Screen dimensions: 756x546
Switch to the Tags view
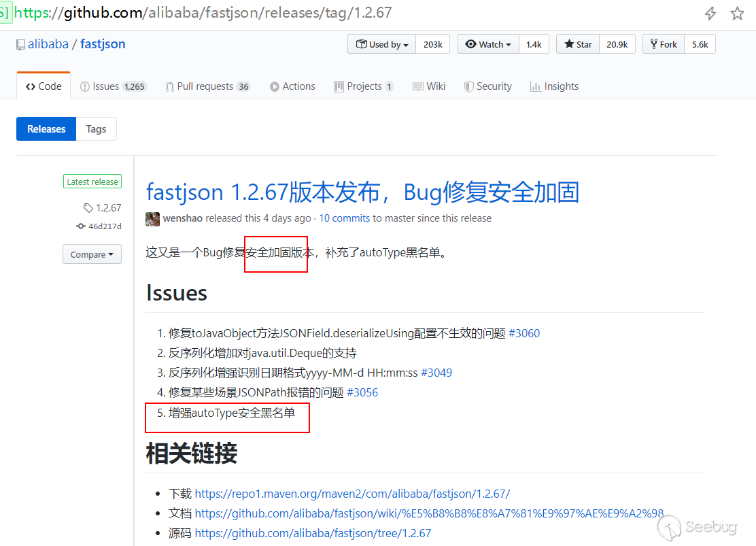click(96, 129)
